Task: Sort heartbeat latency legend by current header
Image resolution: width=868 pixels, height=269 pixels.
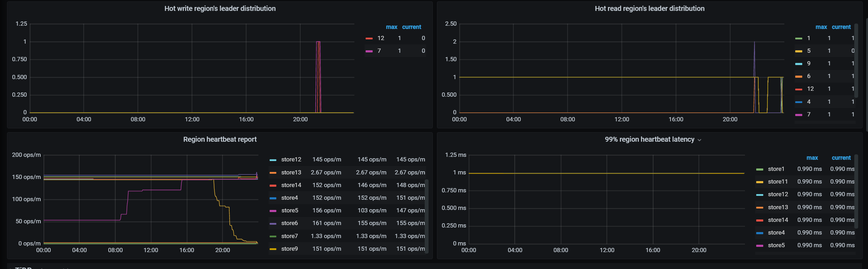Action: click(841, 158)
